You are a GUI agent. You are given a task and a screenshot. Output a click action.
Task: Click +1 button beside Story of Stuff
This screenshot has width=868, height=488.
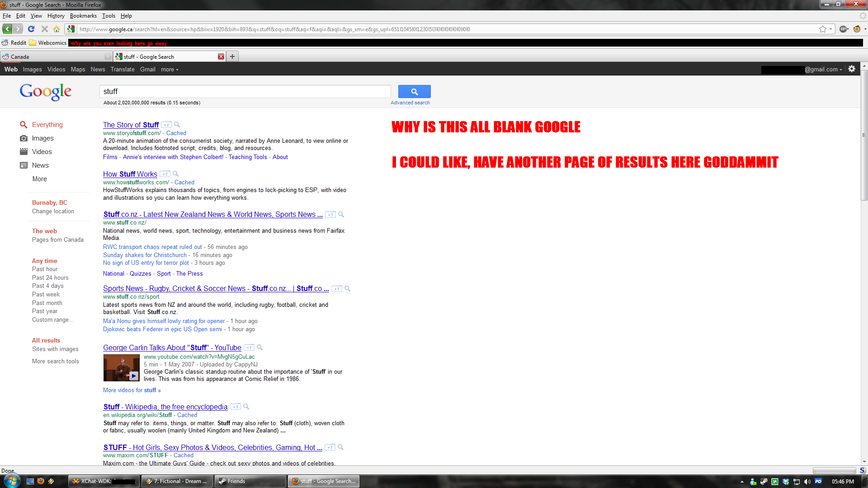[x=166, y=125]
